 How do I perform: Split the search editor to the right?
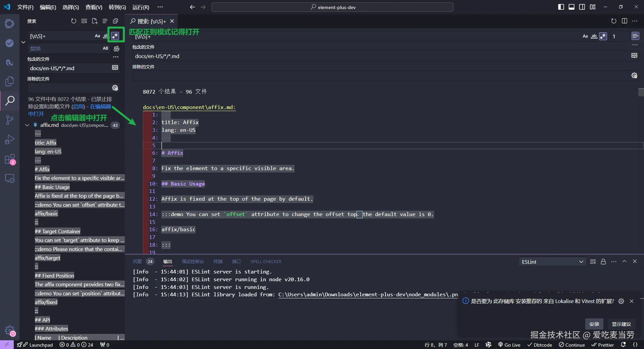[x=624, y=21]
